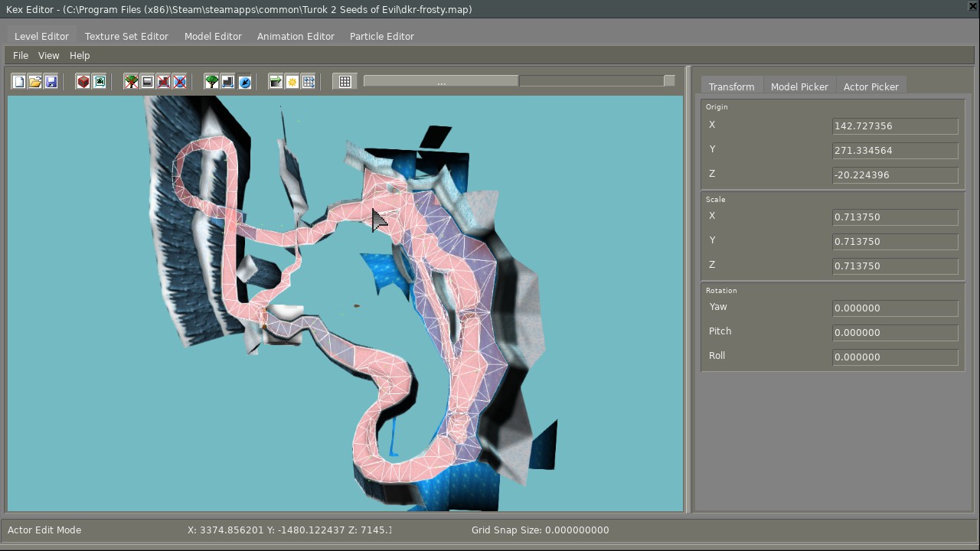Viewport: 980px width, 551px height.
Task: Click the red cube toolbar icon
Action: click(x=83, y=82)
